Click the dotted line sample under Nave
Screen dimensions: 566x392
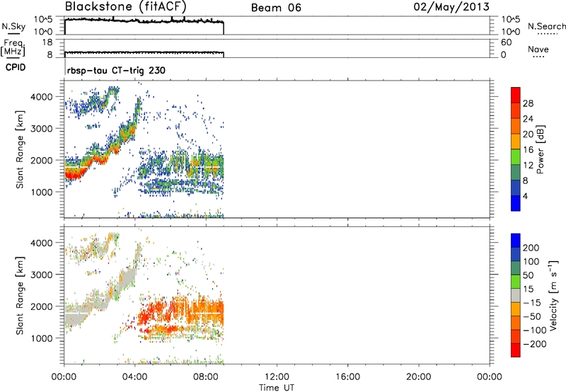tap(538, 57)
